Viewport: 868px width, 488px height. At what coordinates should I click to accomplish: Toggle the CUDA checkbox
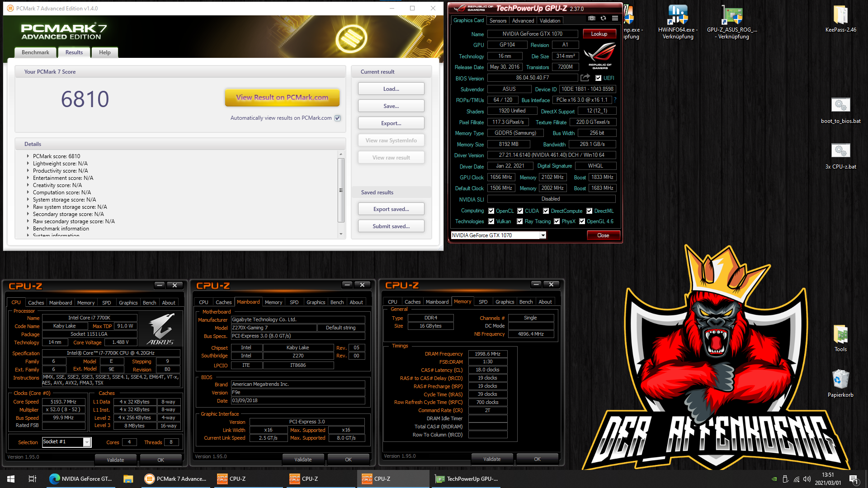(520, 211)
